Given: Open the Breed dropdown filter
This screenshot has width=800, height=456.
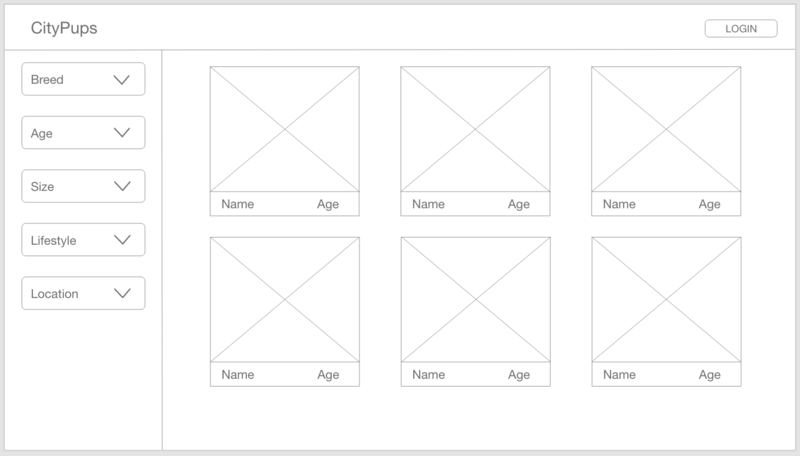Looking at the screenshot, I should click(x=83, y=79).
